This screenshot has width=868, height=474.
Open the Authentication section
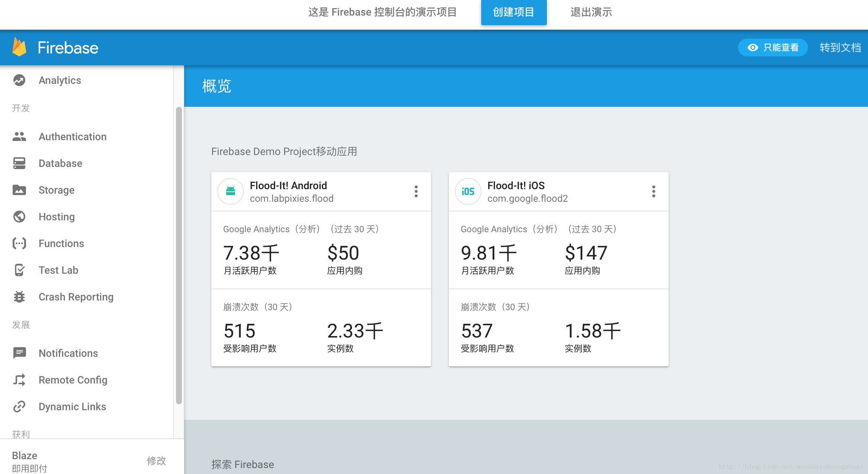tap(72, 136)
